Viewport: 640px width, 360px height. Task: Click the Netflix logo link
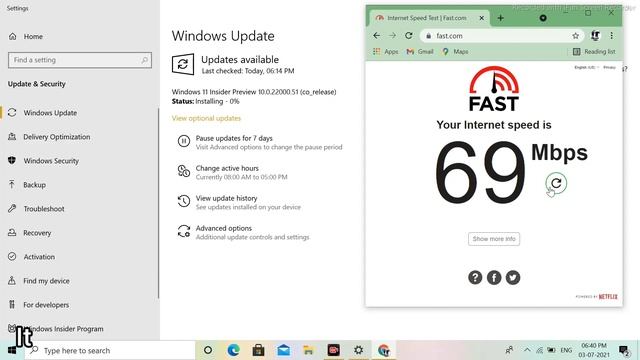coord(608,297)
